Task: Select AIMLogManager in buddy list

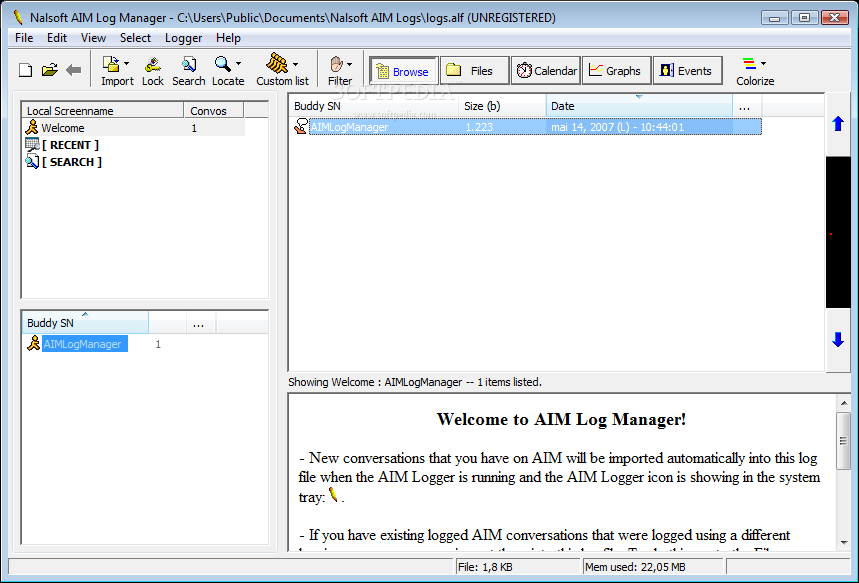Action: 84,344
